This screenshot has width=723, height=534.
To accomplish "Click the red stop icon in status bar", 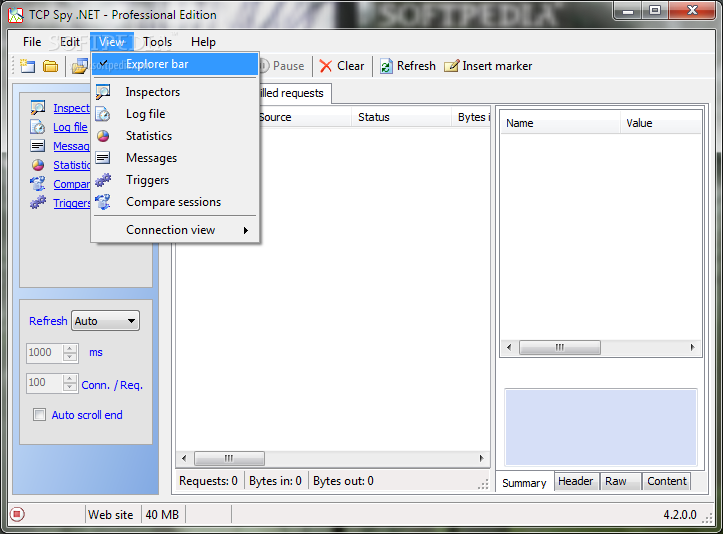I will click(17, 514).
